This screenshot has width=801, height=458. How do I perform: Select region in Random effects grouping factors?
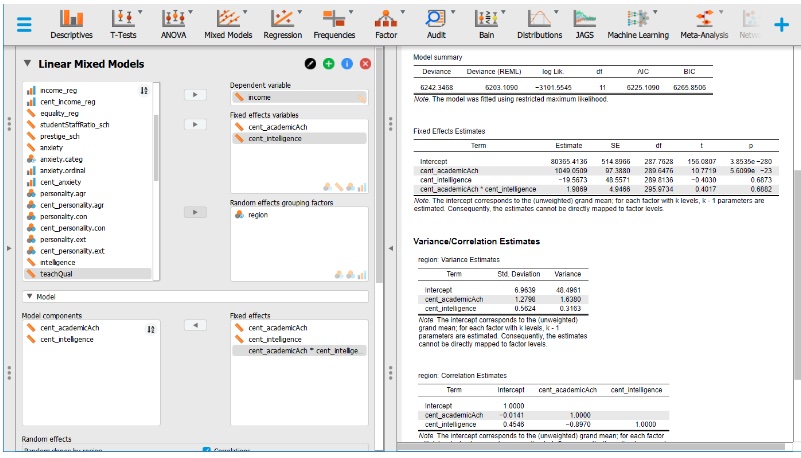click(299, 215)
